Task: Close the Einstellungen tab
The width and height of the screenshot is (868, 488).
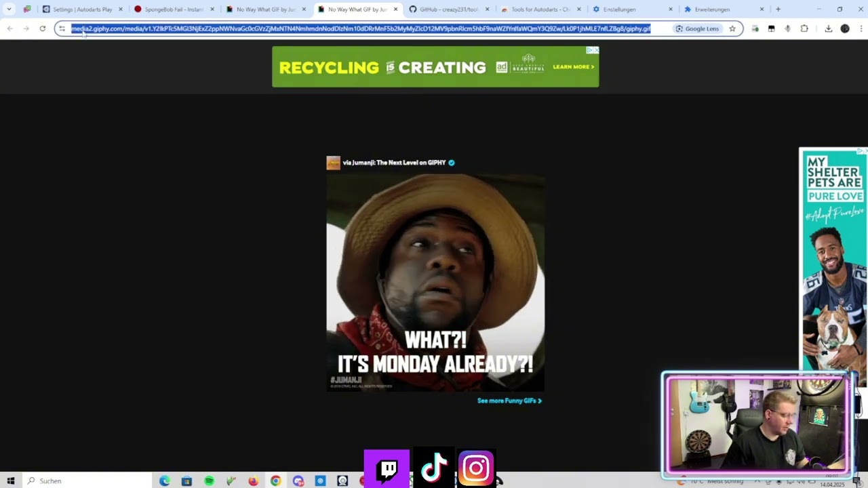Action: coord(671,9)
